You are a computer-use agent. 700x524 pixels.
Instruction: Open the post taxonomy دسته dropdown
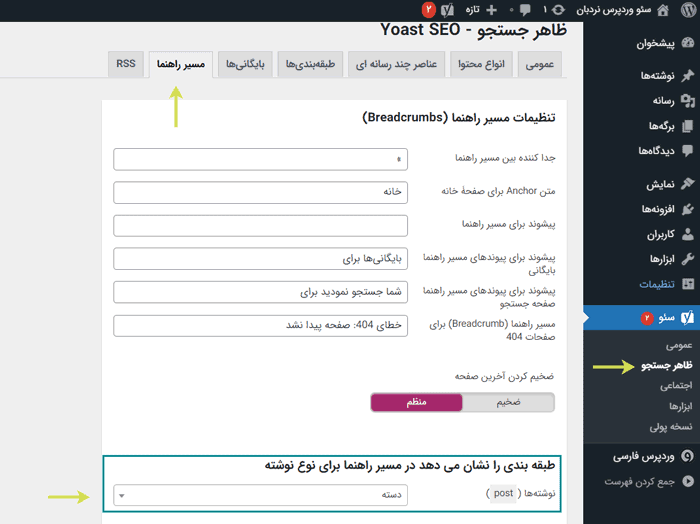[x=260, y=495]
